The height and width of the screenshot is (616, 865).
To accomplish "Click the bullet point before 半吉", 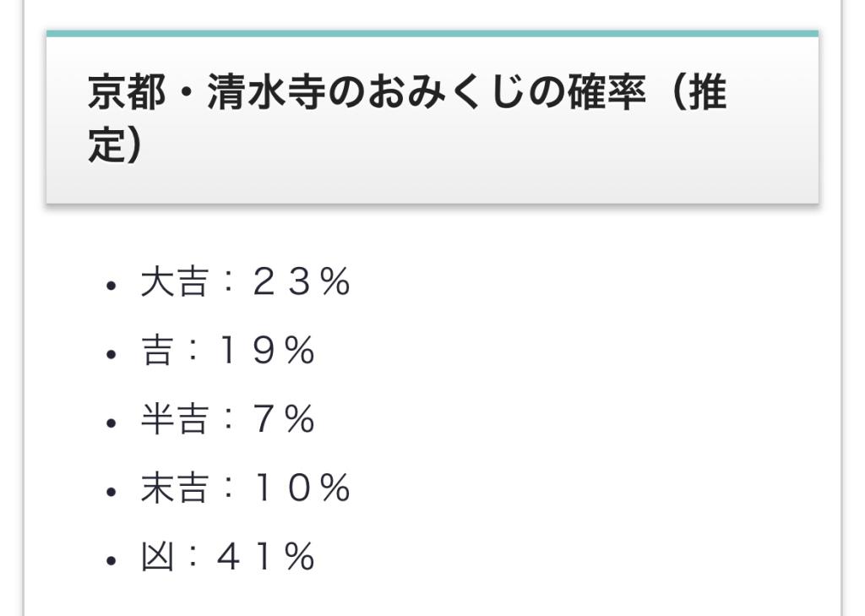I will point(112,422).
